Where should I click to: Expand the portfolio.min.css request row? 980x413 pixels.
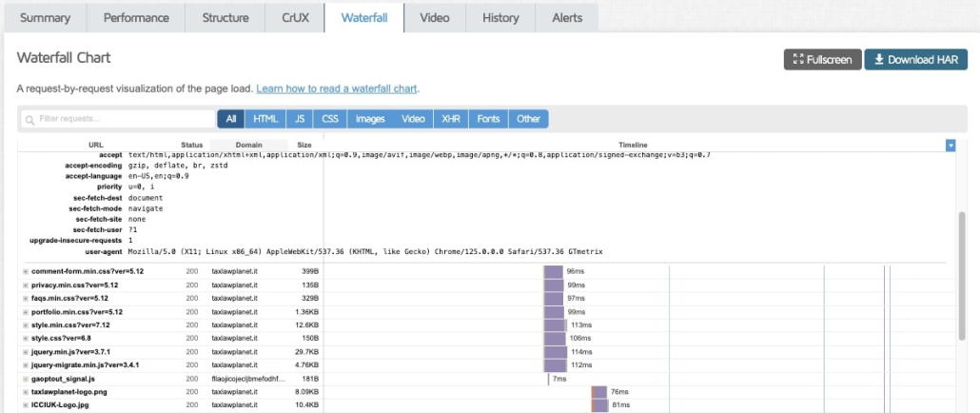click(x=26, y=312)
